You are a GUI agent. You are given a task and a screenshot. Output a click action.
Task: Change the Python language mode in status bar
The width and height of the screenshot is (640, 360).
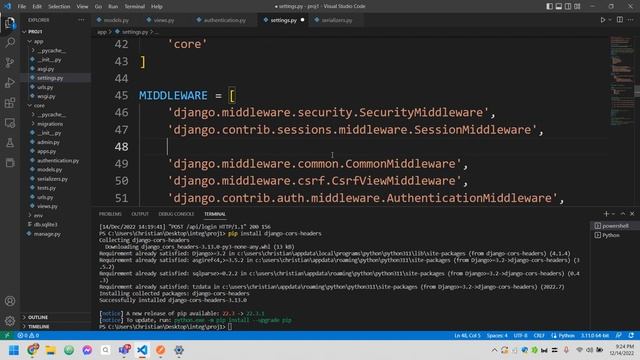click(566, 335)
